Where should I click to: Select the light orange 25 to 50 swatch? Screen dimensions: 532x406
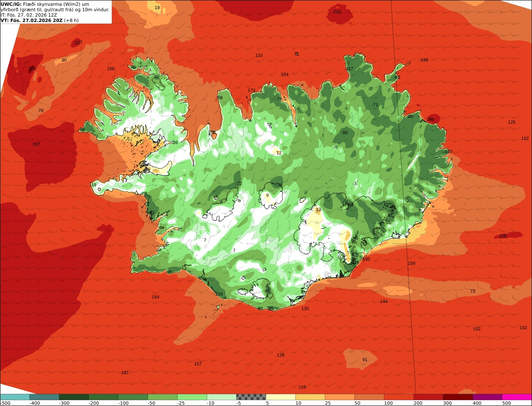coord(340,397)
